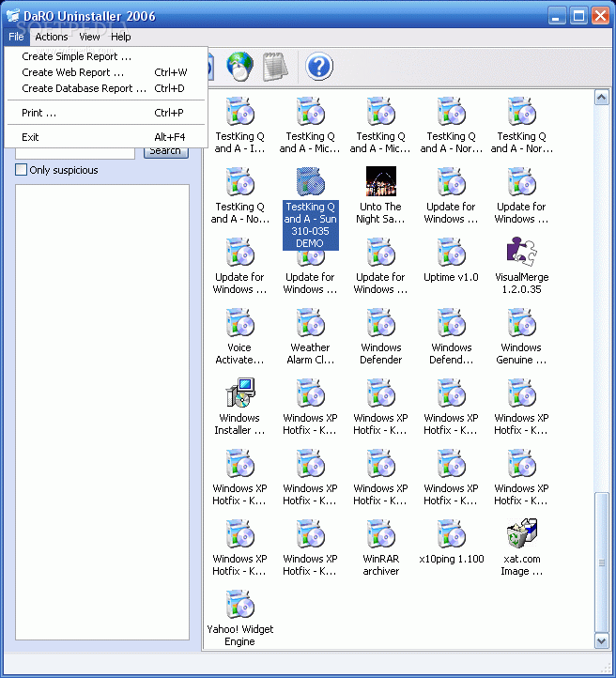Select the Yahoo! Widget Engine icon
616x678 pixels.
pos(239,605)
